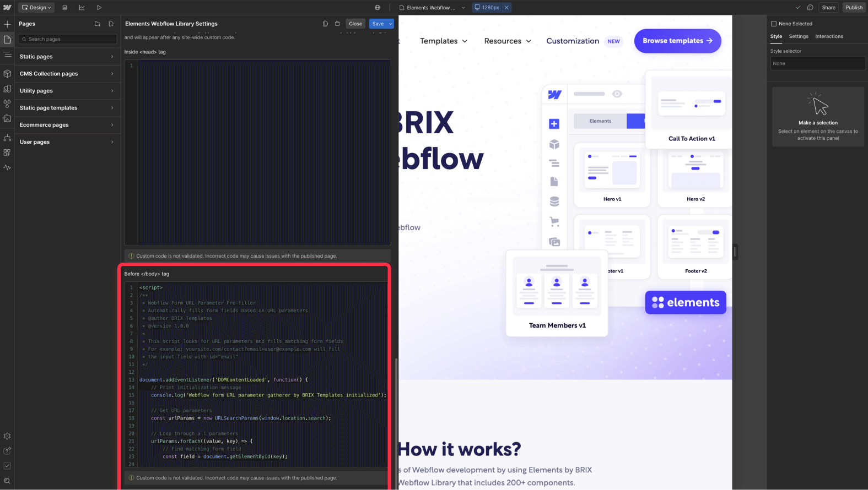Screen dimensions: 868x490
Task: Open the Style selectors droplets icon
Action: click(7, 104)
